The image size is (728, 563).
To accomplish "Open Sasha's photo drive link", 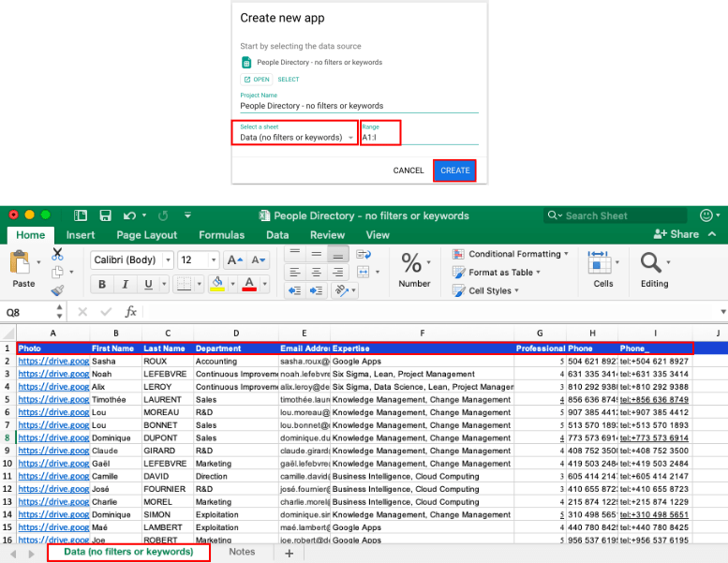I will point(53,361).
